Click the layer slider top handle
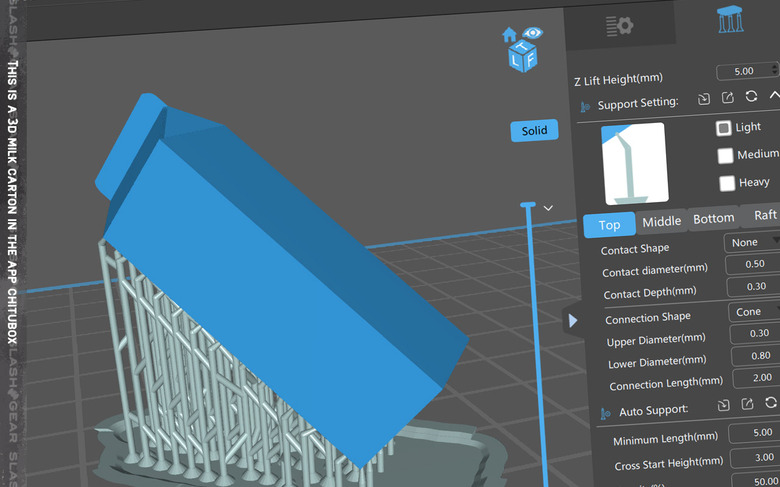Image resolution: width=780 pixels, height=487 pixels. [527, 206]
